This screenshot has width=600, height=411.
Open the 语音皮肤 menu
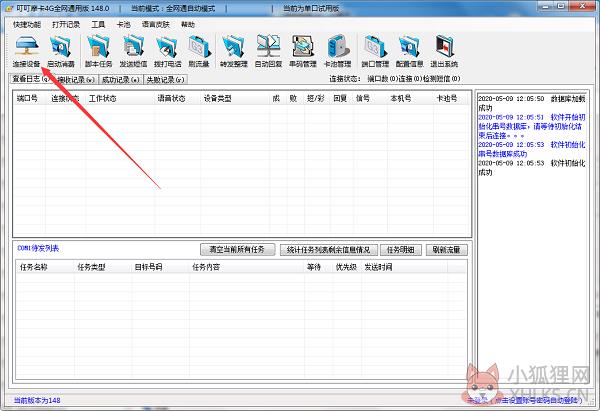coord(155,24)
